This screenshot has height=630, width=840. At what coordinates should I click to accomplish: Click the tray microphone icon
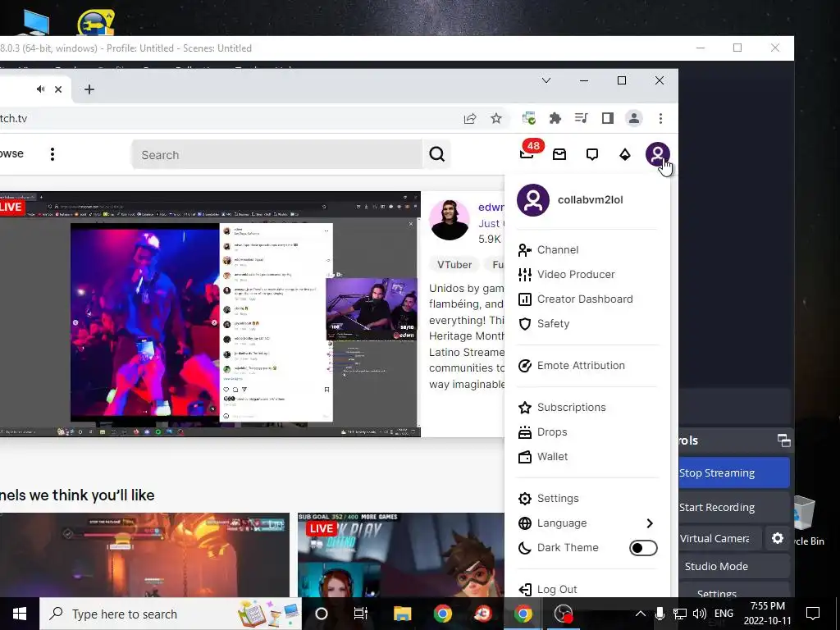(660, 614)
